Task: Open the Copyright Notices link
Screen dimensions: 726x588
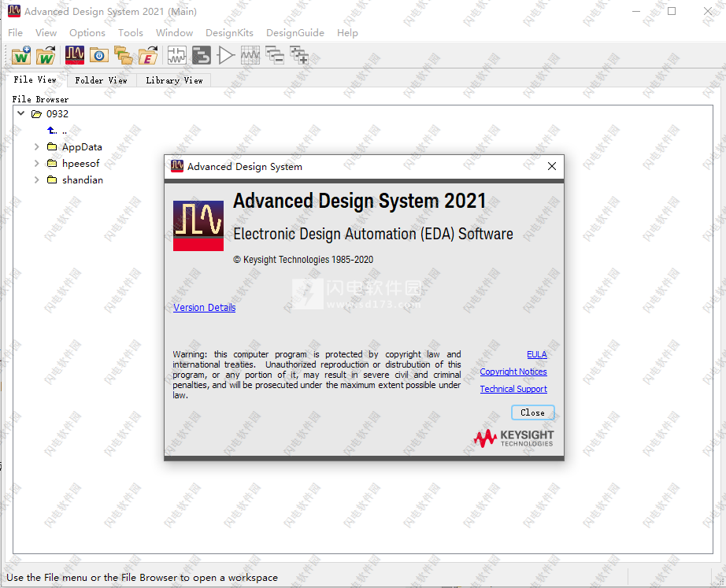Action: [x=513, y=372]
